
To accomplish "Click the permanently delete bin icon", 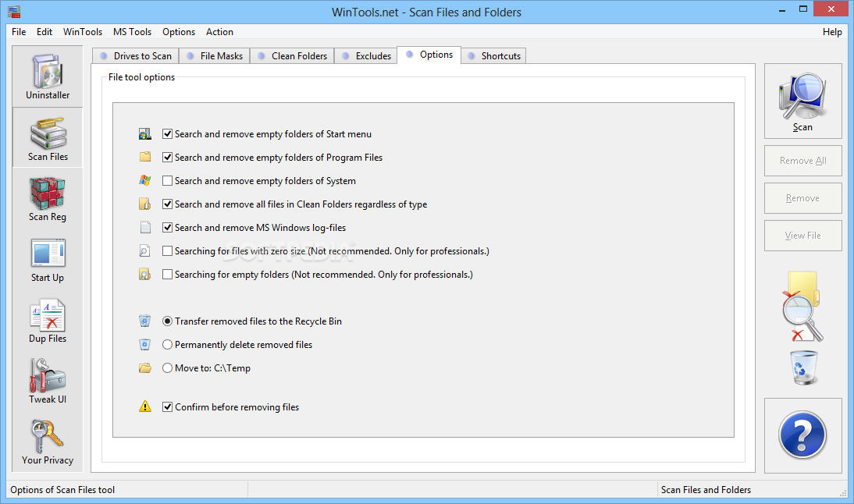I will [x=145, y=345].
